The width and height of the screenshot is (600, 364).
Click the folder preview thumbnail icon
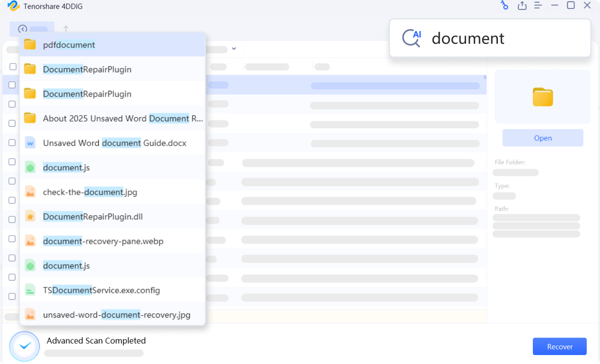click(542, 97)
